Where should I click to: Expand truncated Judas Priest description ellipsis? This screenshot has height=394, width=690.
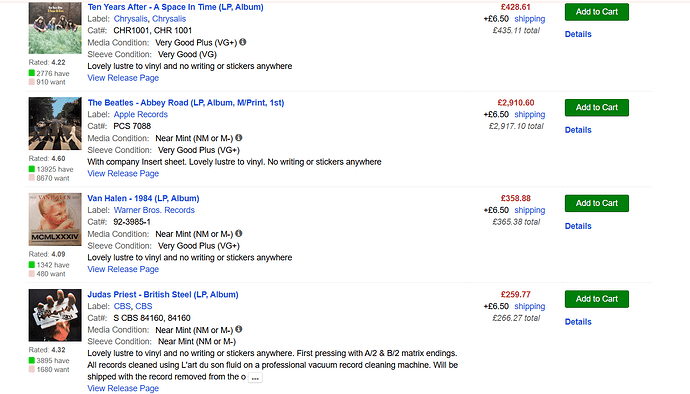(255, 378)
